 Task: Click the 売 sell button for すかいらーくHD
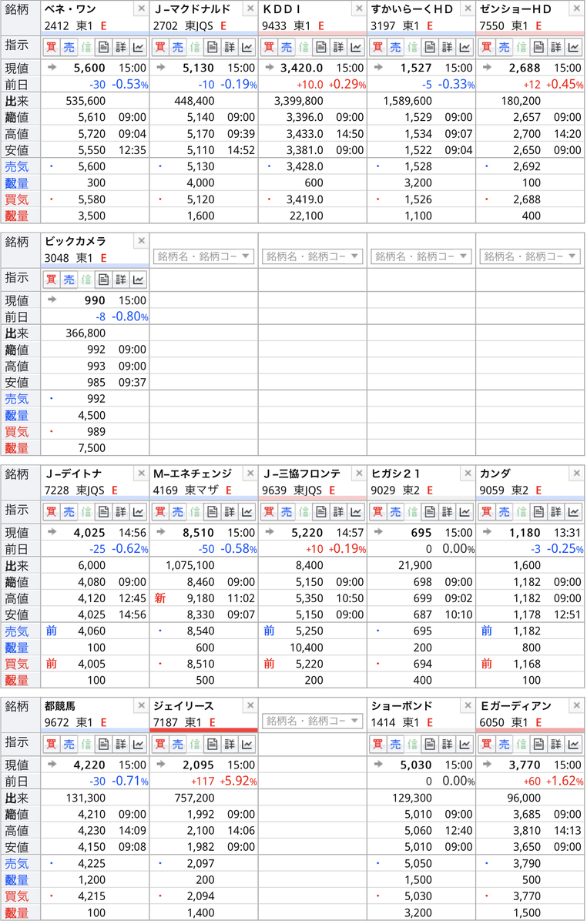[394, 47]
